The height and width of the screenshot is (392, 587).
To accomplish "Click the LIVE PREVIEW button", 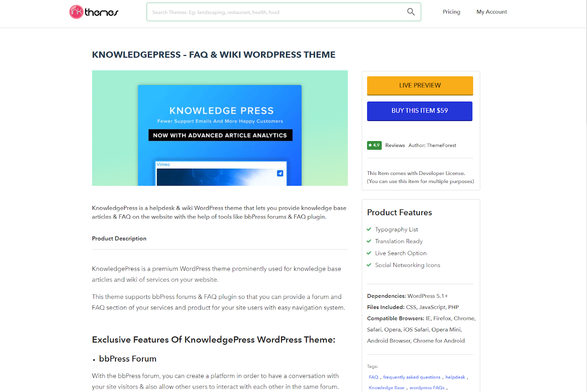I will (x=420, y=85).
